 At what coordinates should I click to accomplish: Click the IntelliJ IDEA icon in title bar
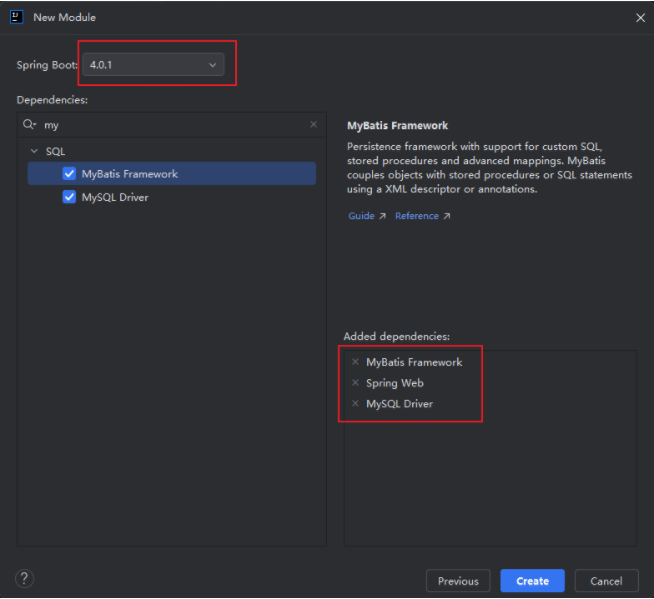tap(17, 18)
